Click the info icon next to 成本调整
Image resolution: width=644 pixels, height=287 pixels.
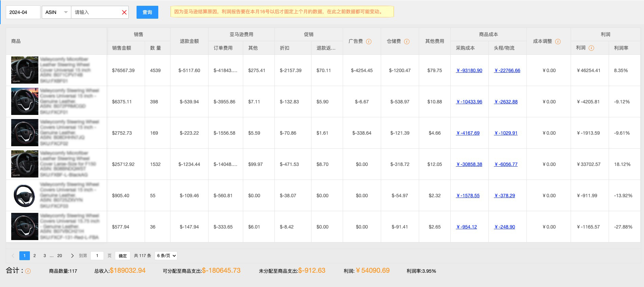[x=558, y=41]
